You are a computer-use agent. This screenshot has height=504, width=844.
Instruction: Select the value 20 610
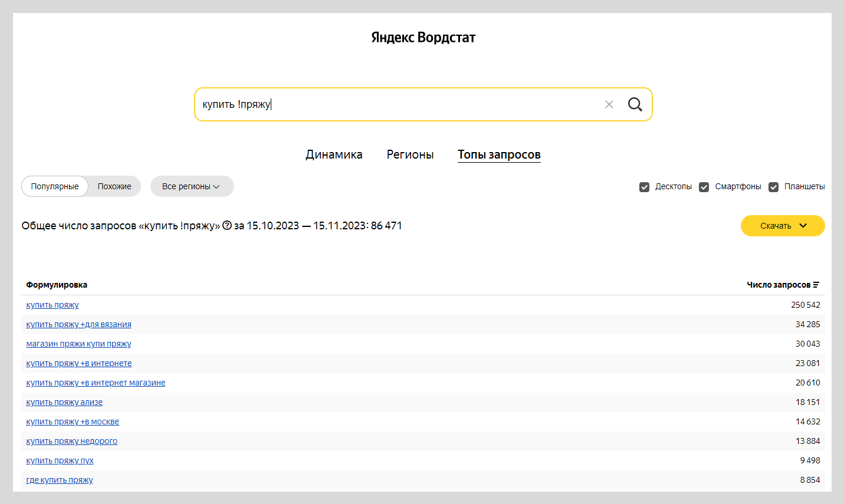808,383
